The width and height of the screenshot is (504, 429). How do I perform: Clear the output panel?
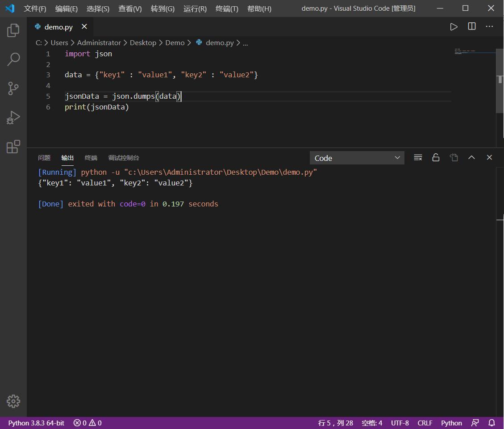[418, 157]
